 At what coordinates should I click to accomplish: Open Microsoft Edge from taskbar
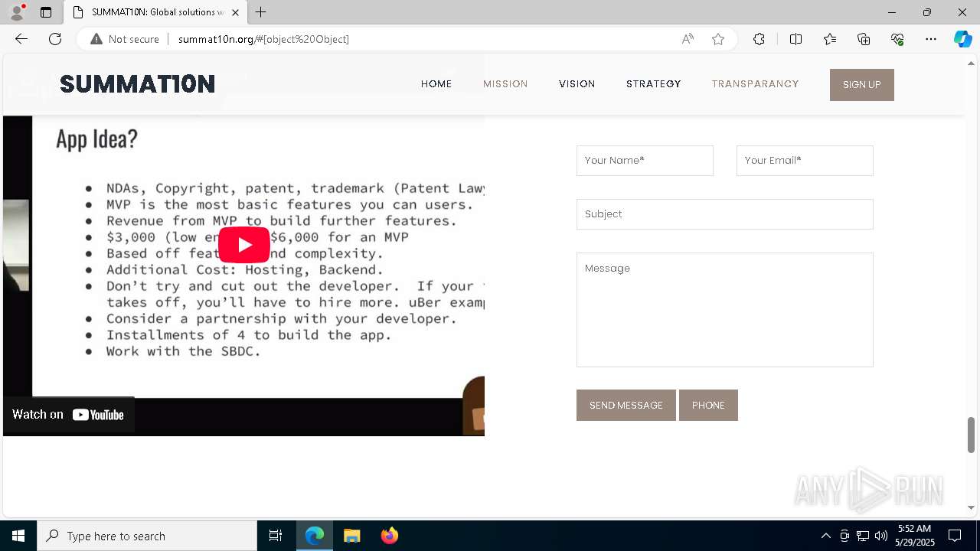315,536
